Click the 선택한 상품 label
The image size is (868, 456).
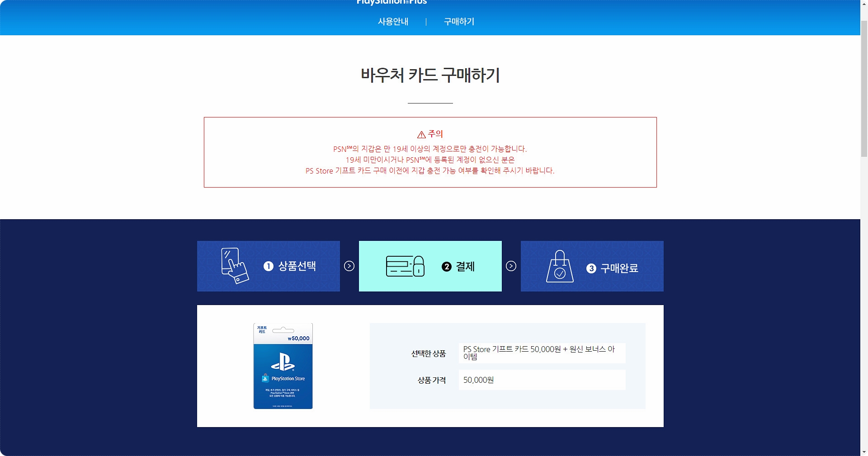pyautogui.click(x=429, y=353)
